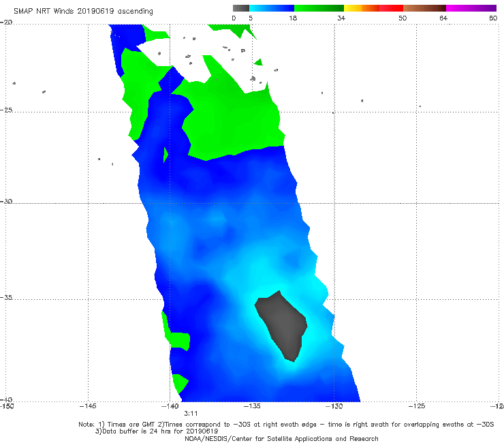Click the swath time label '3:11'
504x443 pixels.
191,414
